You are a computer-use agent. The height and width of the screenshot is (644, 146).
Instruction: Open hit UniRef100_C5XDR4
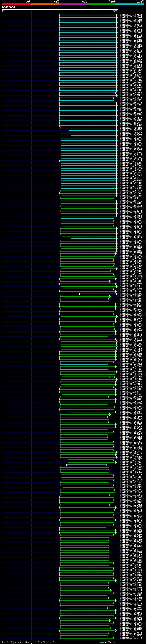pos(131,20)
